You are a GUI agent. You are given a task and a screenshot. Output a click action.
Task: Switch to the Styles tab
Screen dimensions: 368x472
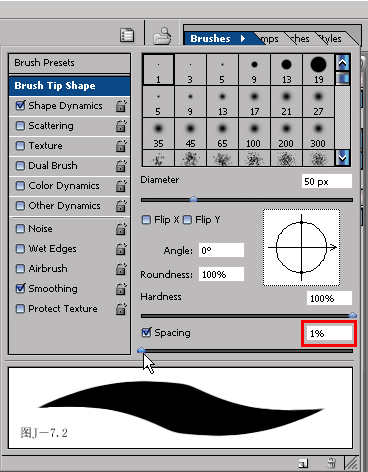click(331, 39)
